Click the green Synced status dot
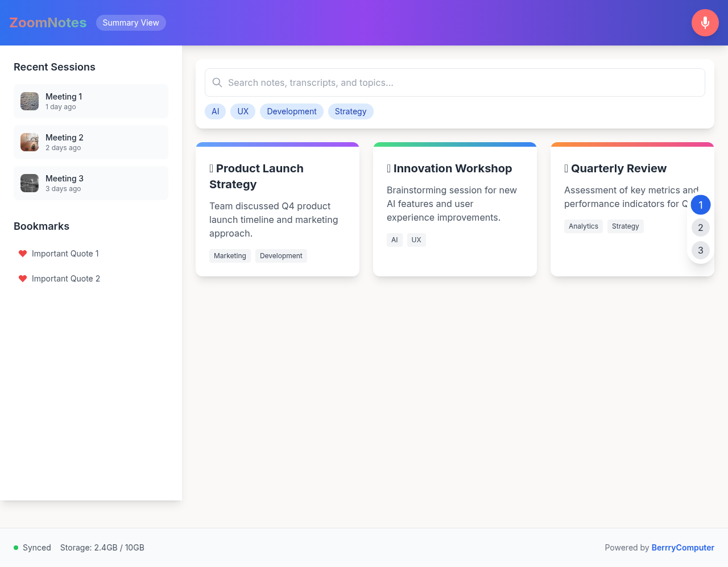Viewport: 728px width, 567px height. 16,548
